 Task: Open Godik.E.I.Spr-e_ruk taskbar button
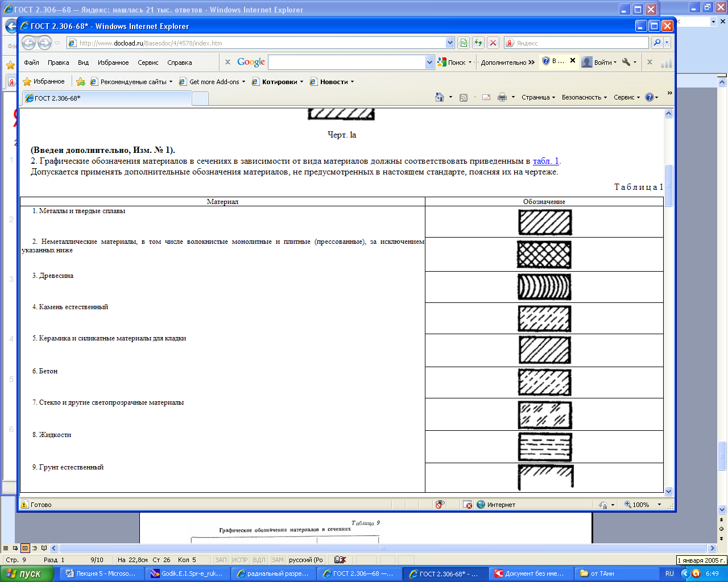point(189,573)
